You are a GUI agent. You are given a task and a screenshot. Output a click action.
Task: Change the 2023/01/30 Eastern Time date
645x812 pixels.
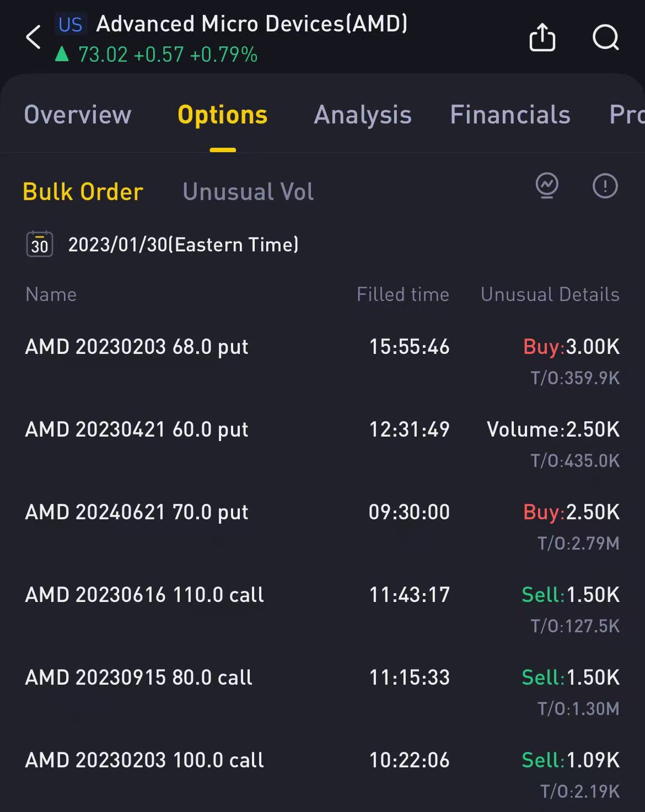[x=183, y=244]
